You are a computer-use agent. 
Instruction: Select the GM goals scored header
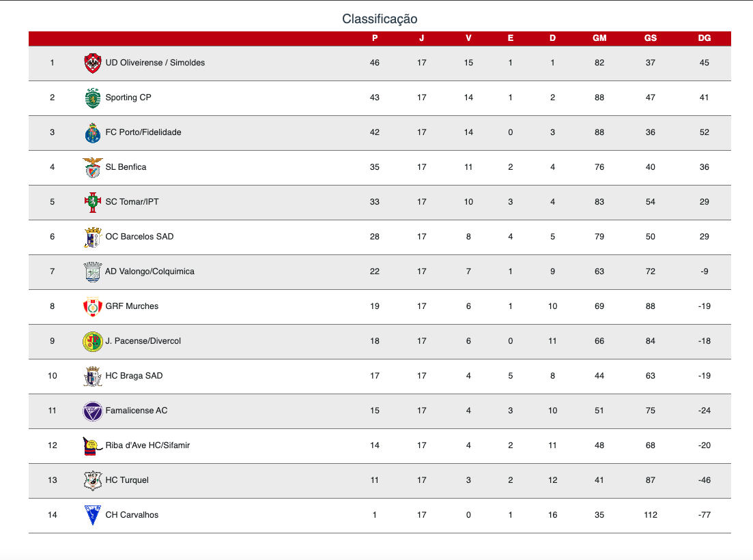coord(599,38)
